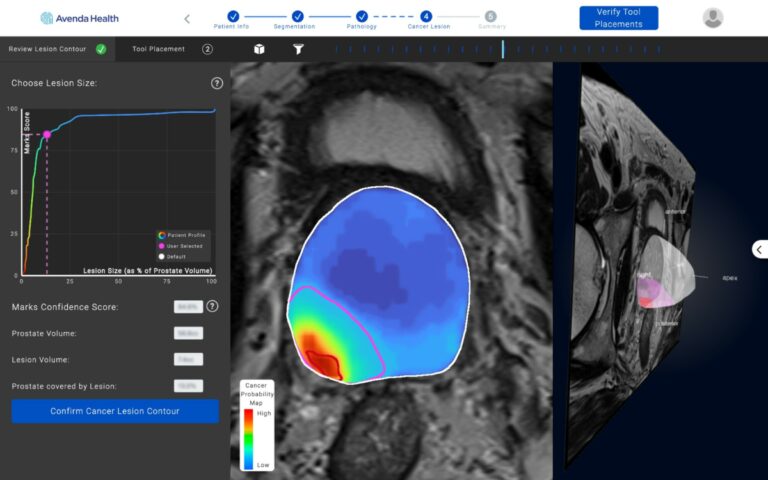The image size is (768, 480).
Task: Click the Prostate Volume value field
Action: click(x=187, y=333)
